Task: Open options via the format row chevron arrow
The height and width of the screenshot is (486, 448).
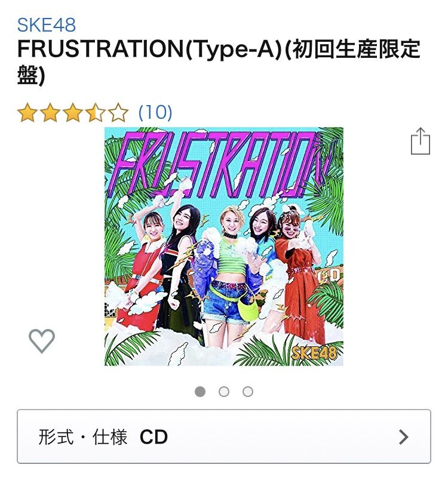Action: (403, 437)
